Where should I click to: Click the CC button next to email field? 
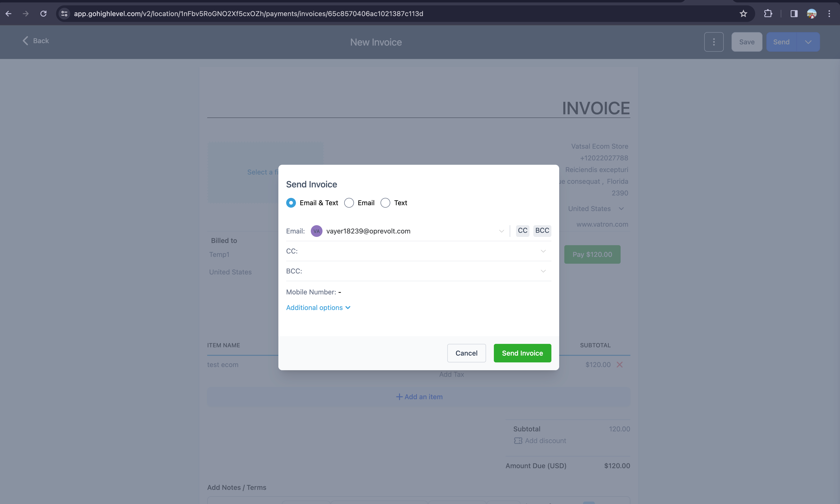tap(522, 230)
